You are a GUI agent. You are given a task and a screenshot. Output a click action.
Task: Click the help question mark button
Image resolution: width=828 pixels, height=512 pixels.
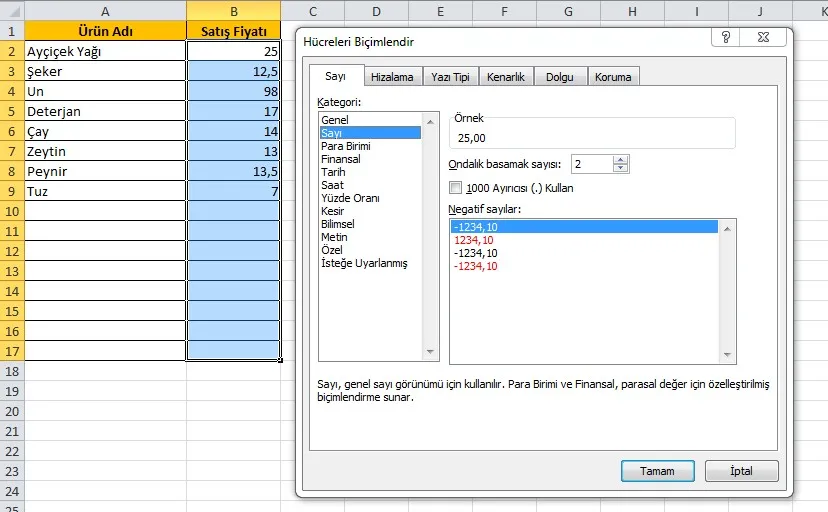coord(725,38)
